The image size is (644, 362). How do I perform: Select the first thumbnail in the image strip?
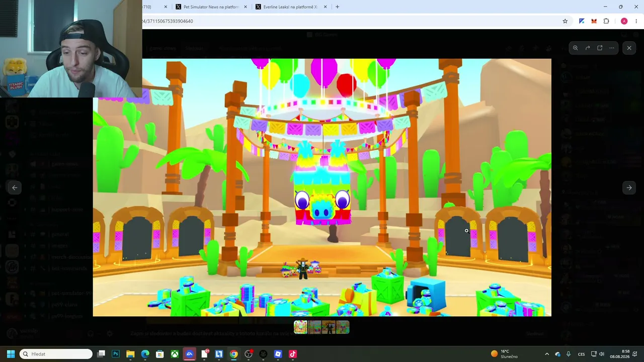(x=300, y=327)
